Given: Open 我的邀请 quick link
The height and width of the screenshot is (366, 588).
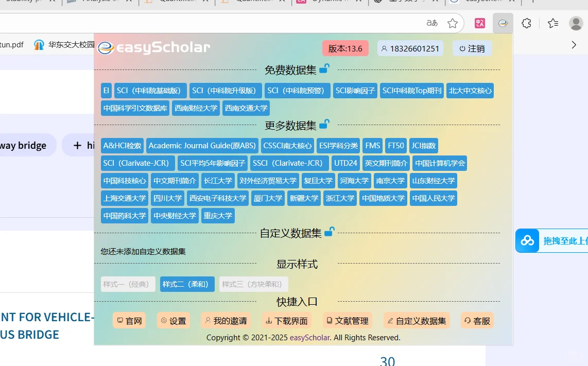Looking at the screenshot, I should coord(226,321).
